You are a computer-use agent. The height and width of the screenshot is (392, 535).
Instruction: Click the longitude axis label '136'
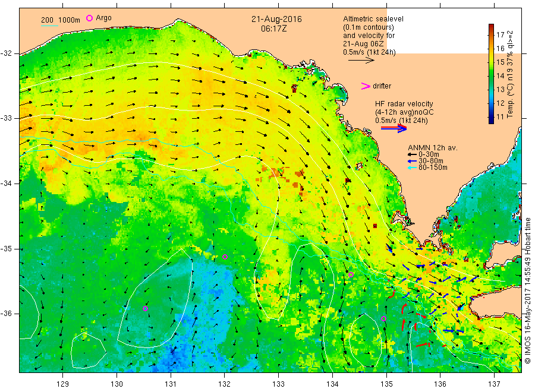click(x=440, y=384)
